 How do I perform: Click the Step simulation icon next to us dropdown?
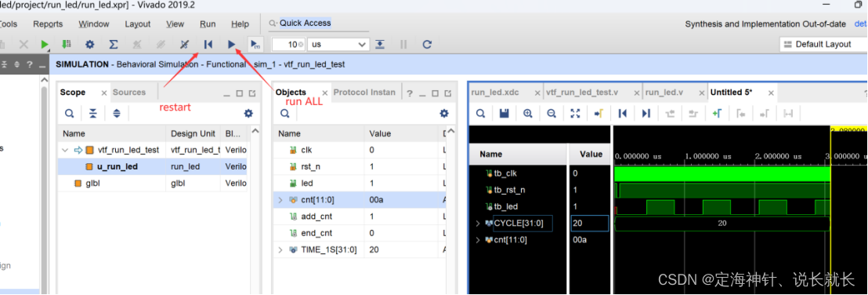[380, 44]
